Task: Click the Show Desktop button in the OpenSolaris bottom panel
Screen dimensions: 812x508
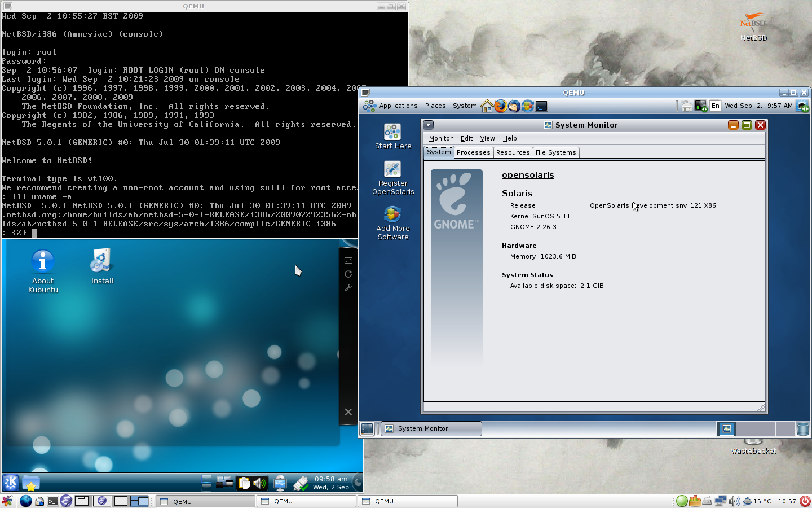Action: pos(367,429)
